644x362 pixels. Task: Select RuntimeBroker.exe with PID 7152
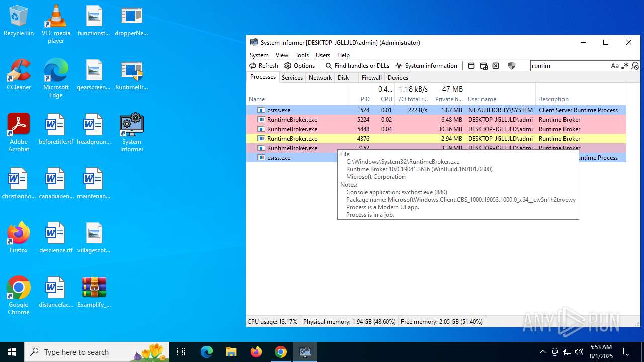click(x=436, y=148)
